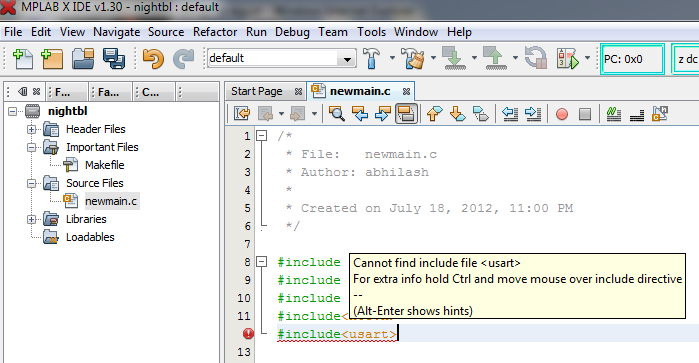Click the orange Undo arrow
This screenshot has width=699, height=363.
tap(153, 58)
